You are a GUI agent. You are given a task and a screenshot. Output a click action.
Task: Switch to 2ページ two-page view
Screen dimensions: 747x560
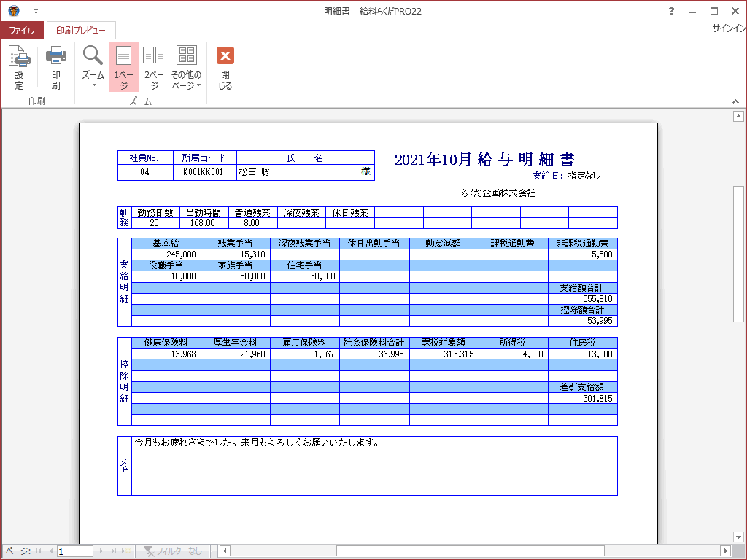click(x=154, y=66)
